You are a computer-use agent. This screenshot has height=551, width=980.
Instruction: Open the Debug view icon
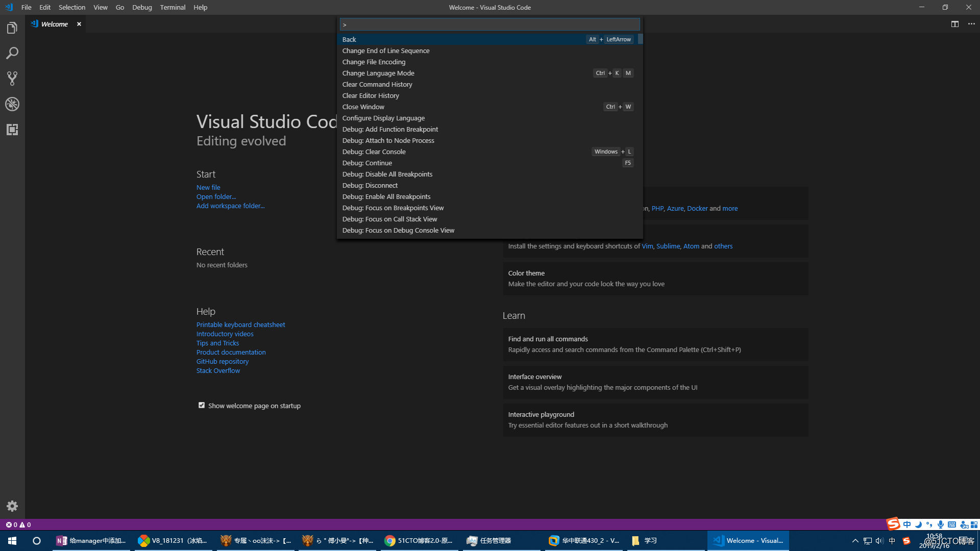(12, 104)
